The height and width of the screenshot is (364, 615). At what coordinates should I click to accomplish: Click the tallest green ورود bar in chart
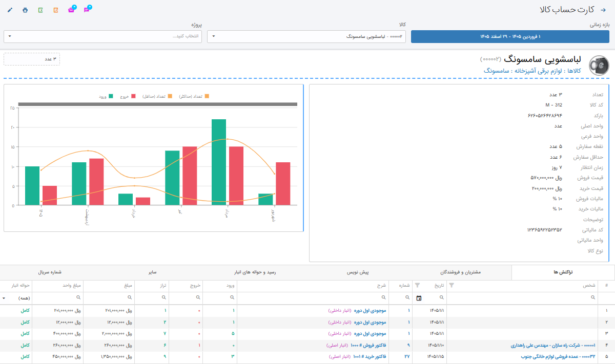click(219, 162)
